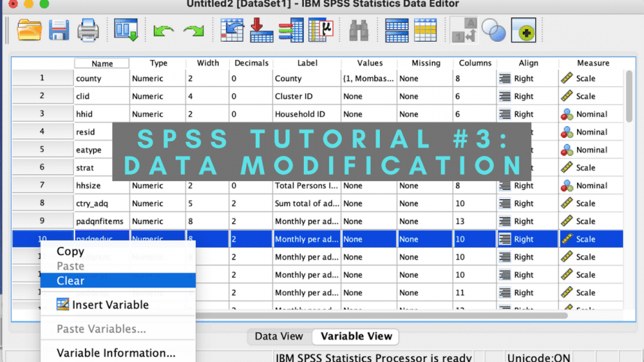Open a data document via folder icon
The image size is (644, 362).
29,31
